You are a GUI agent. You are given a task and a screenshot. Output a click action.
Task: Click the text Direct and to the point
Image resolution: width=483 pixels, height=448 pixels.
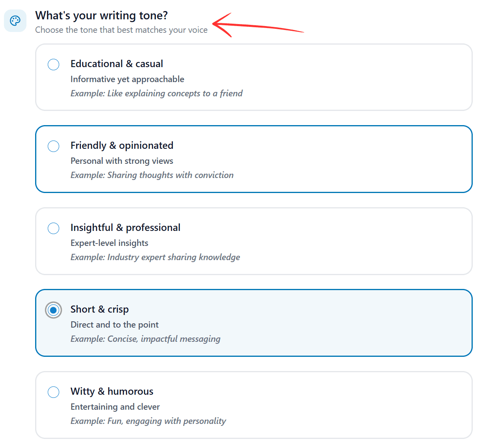tap(114, 324)
